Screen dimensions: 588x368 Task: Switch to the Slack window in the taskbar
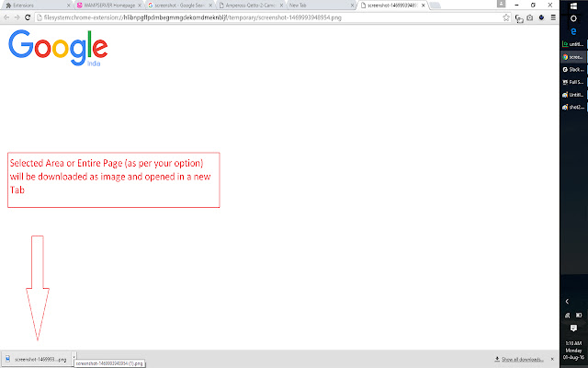[x=573, y=70]
